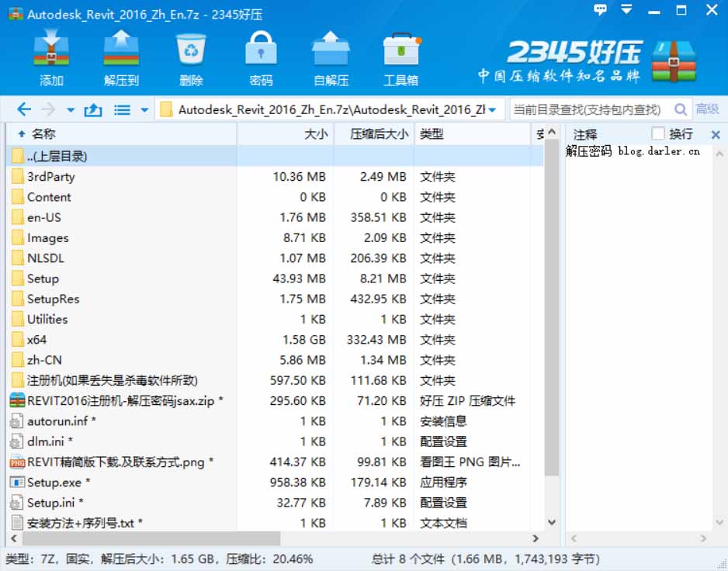Screen dimensions: 728x571
Task: Open the 工具箱 (Toolbox) icon
Action: [x=400, y=51]
